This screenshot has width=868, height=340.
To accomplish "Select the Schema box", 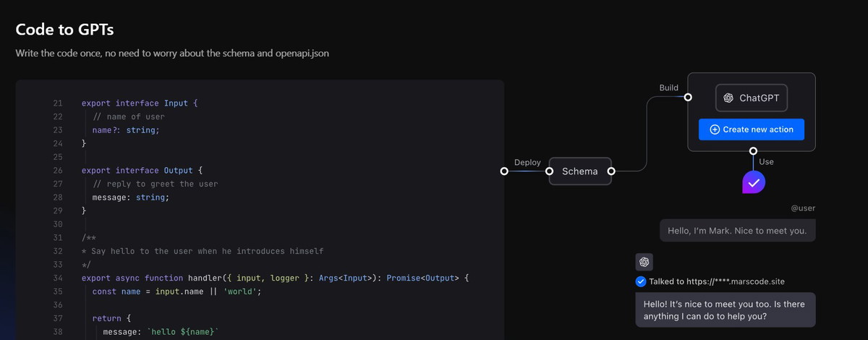I will tap(579, 171).
